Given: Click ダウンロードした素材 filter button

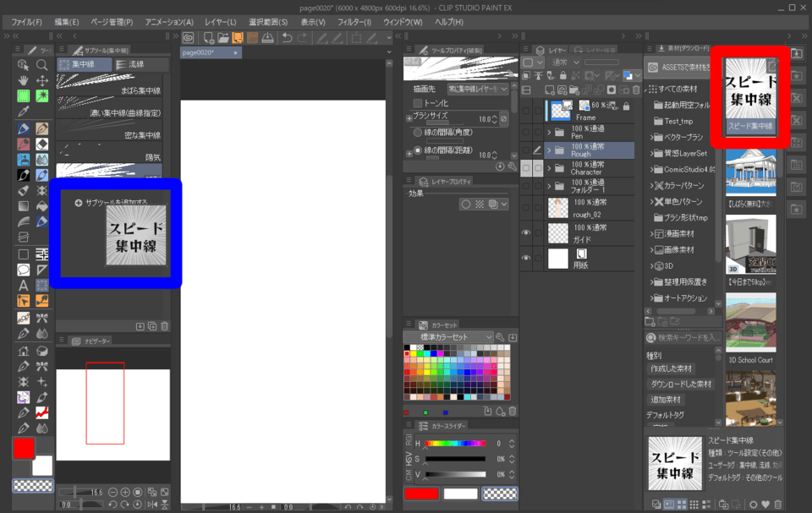Looking at the screenshot, I should pos(681,384).
